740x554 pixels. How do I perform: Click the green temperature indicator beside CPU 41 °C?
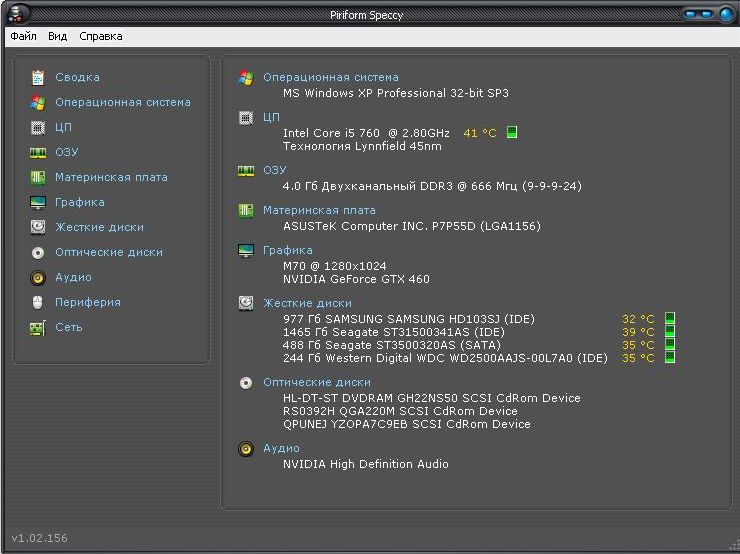point(512,132)
